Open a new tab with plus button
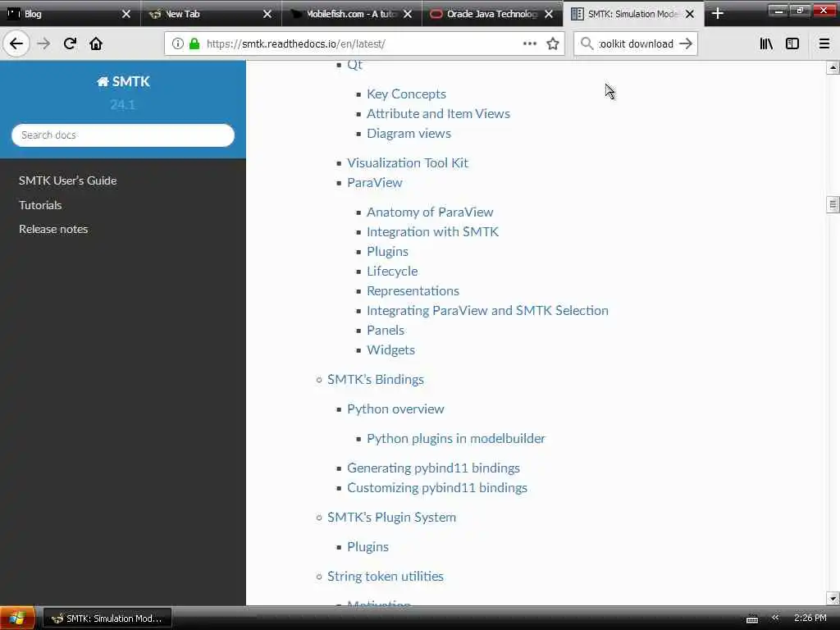Screen dimensions: 840x630 coord(717,14)
